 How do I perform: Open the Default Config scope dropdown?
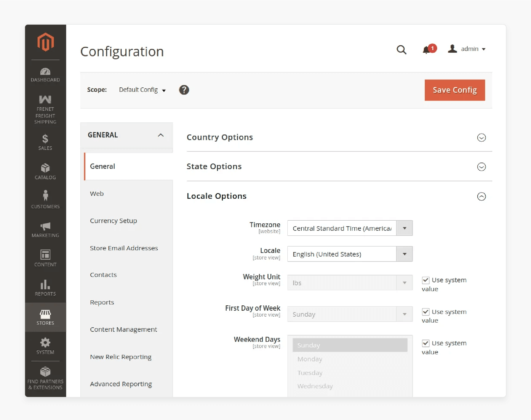[x=142, y=90]
